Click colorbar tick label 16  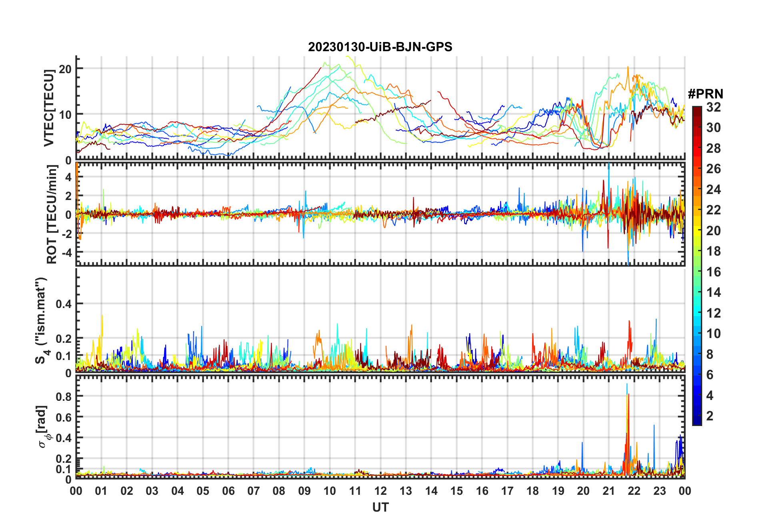tap(713, 272)
